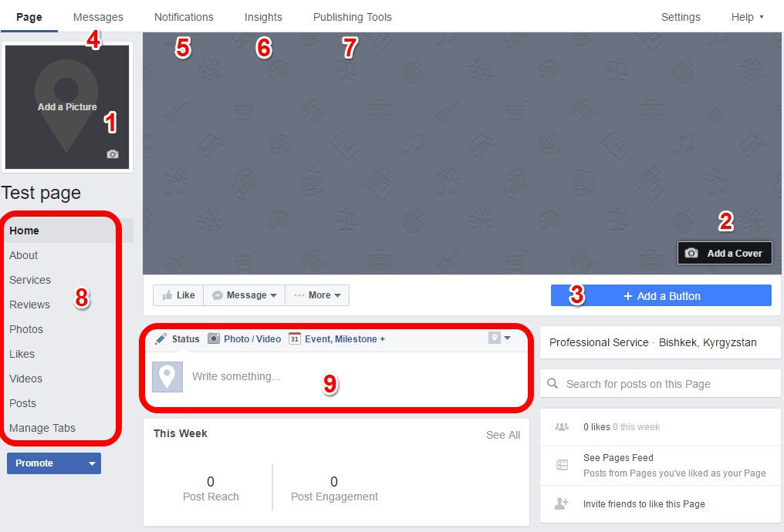Open Reviews in the sidebar
This screenshot has height=532, width=784.
tap(29, 305)
